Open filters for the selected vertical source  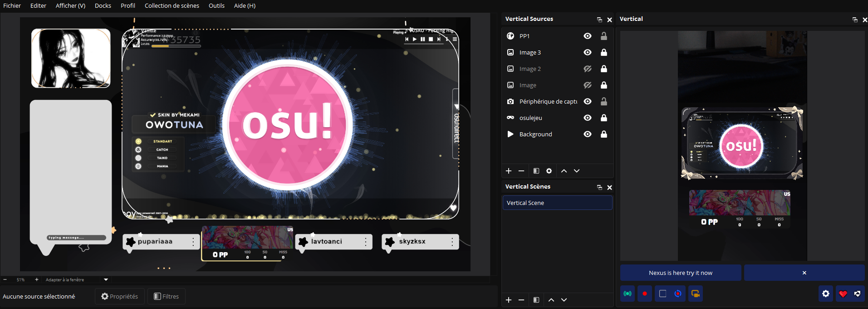(x=536, y=171)
